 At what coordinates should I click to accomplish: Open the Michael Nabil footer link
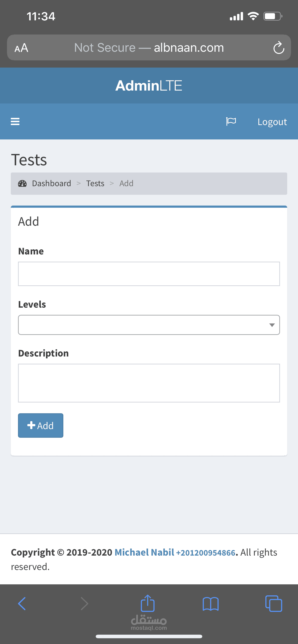(x=144, y=552)
